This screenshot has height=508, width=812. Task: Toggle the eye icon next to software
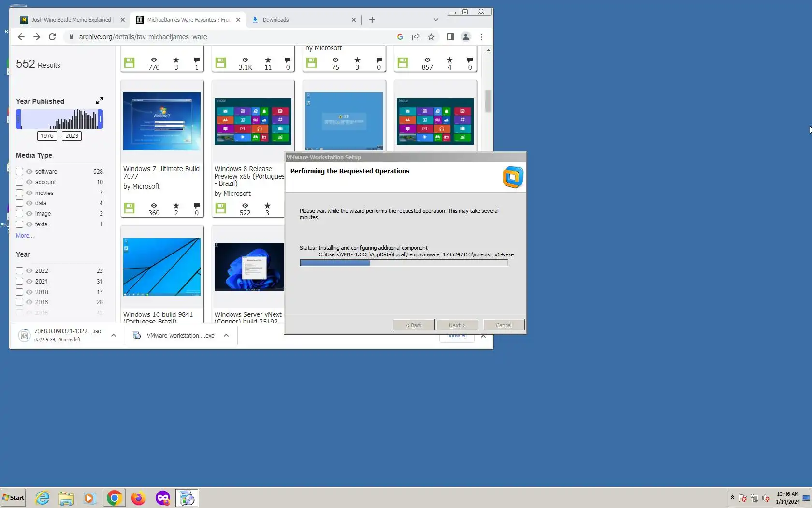tap(29, 172)
